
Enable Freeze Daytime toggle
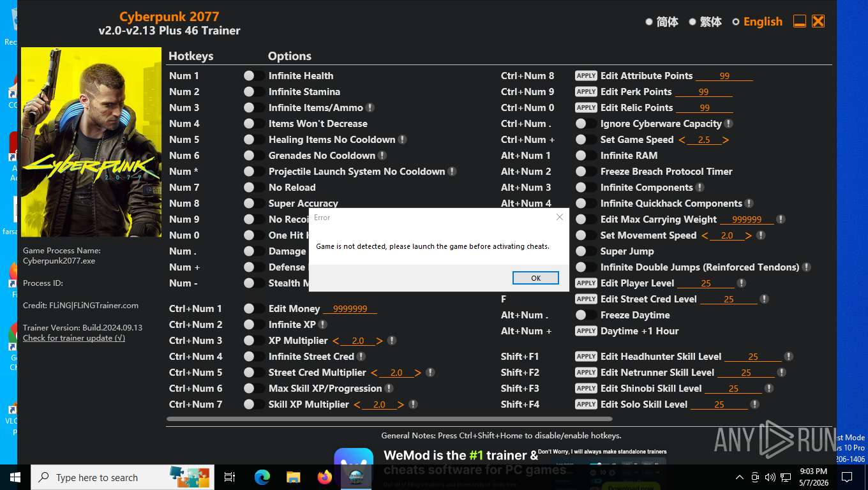[x=586, y=315]
